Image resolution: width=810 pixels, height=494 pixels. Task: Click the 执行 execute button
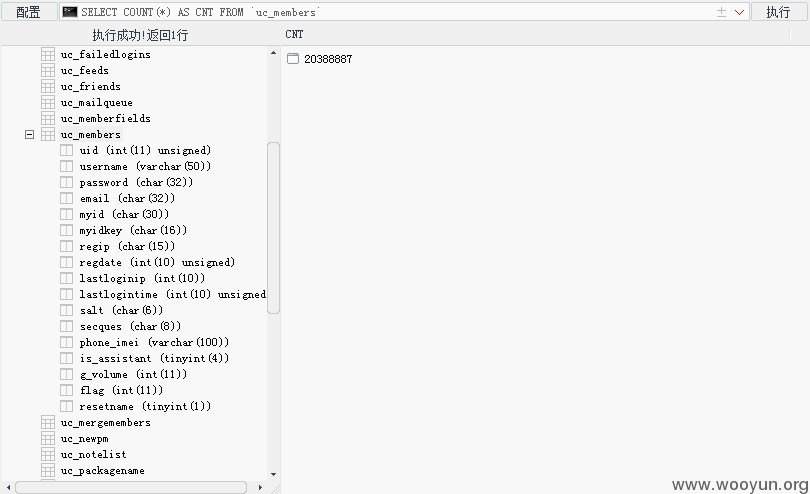(x=778, y=11)
